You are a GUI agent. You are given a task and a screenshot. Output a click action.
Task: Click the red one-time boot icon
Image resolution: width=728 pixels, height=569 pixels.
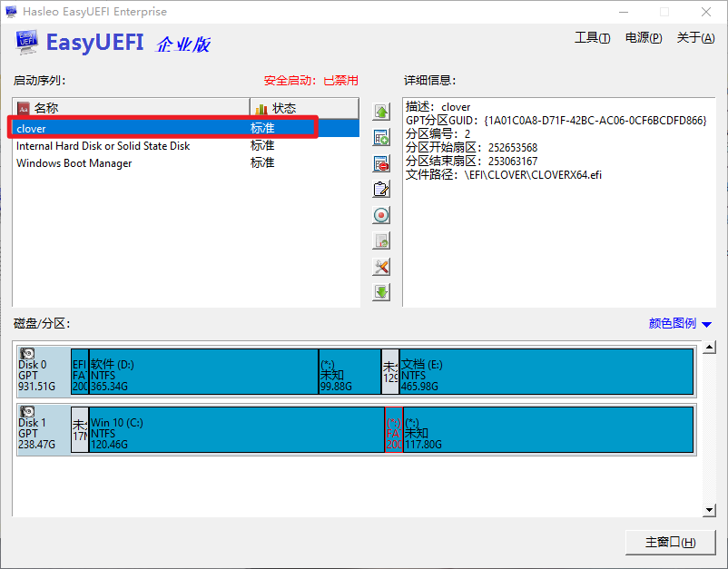(x=381, y=215)
